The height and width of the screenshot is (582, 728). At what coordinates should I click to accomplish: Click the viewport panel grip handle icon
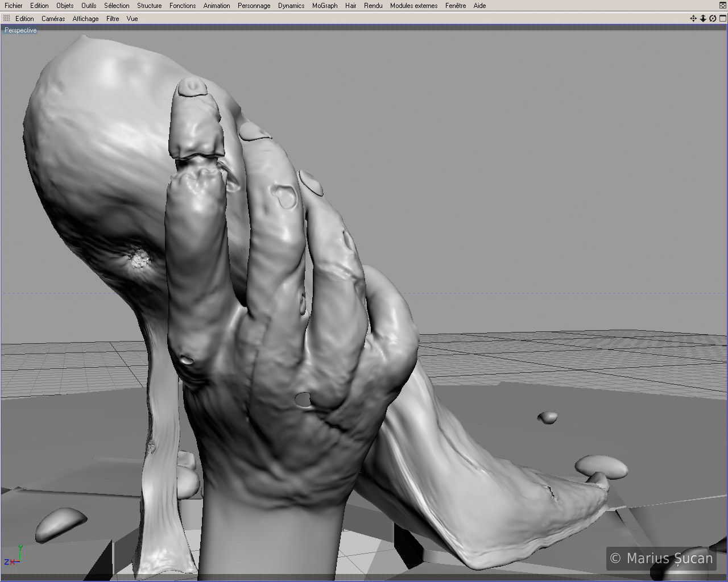click(x=7, y=19)
